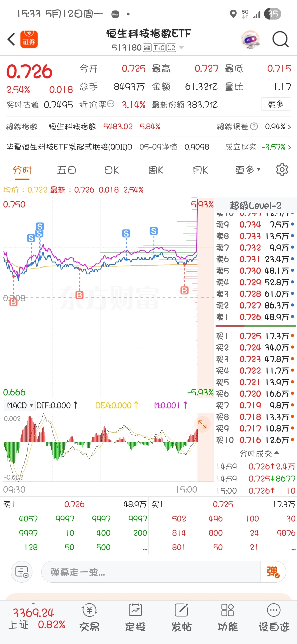Viewport: 297px width, 644px height.
Task: Open the orange 证券 securities icon
Action: (x=29, y=39)
